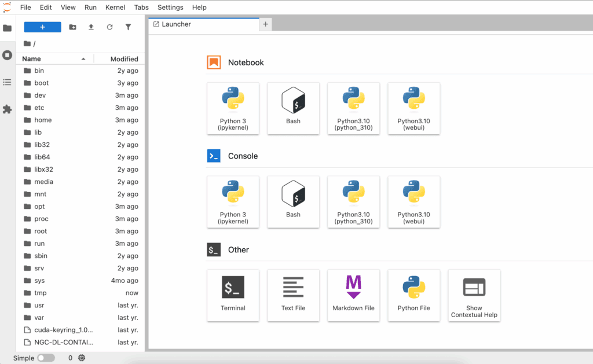The height and width of the screenshot is (364, 593).
Task: Refresh the file browser list
Action: pyautogui.click(x=109, y=27)
